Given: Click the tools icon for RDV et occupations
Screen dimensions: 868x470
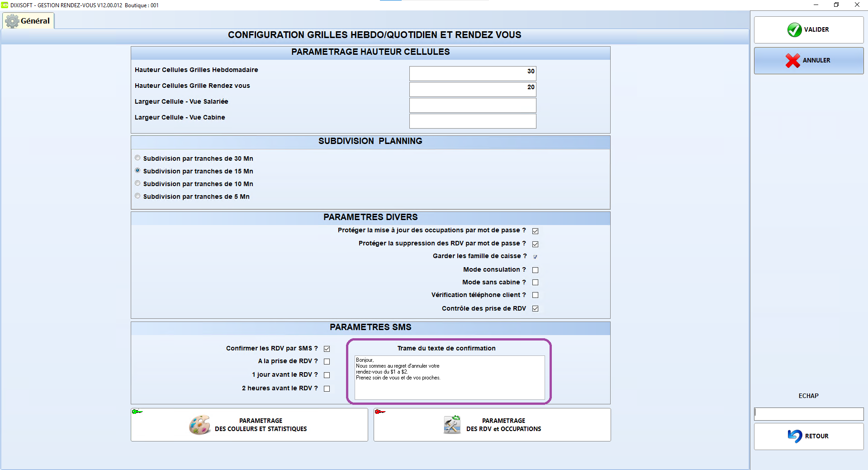Looking at the screenshot, I should click(x=452, y=425).
